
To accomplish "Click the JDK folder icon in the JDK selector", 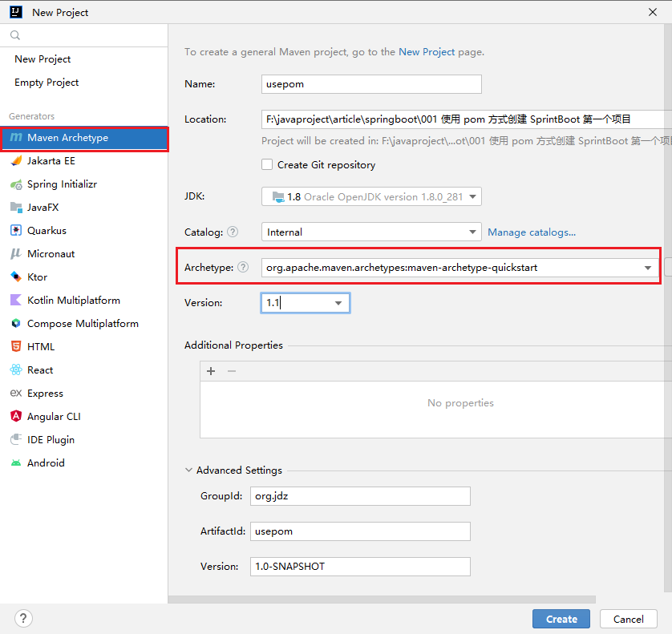I will 278,196.
